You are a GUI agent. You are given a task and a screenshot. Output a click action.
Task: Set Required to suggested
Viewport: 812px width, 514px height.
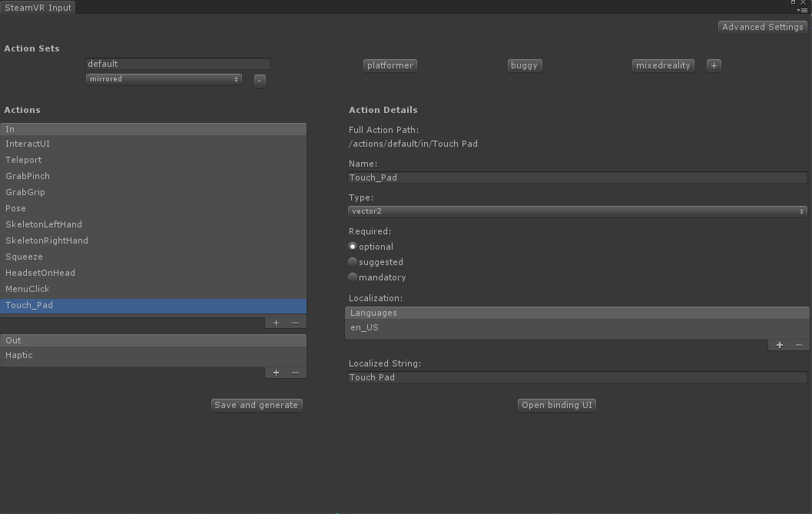pos(352,261)
